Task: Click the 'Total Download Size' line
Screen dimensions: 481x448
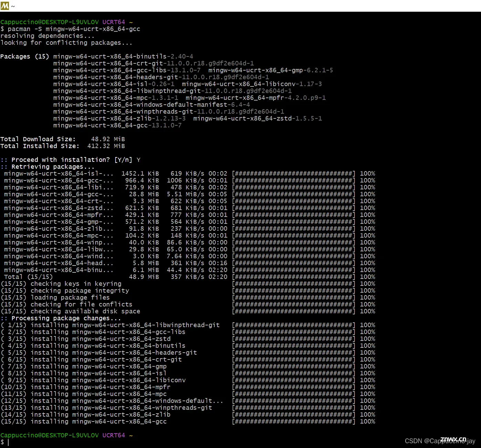Action: (63, 139)
